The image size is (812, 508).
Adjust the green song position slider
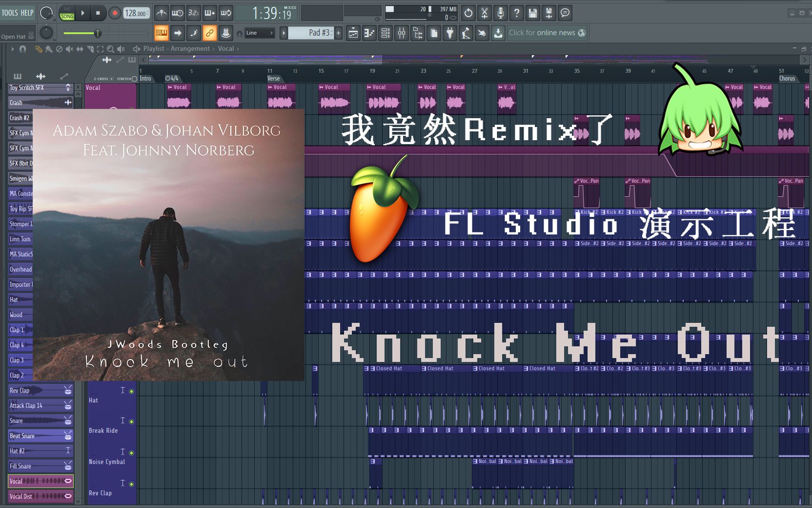(x=105, y=33)
